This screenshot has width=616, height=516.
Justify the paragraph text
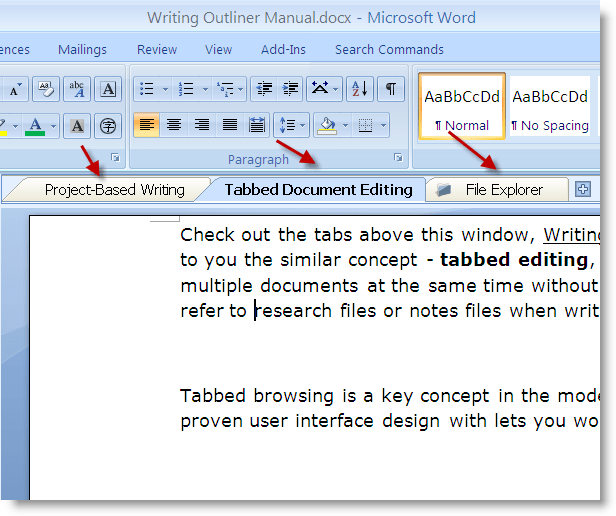pyautogui.click(x=229, y=125)
